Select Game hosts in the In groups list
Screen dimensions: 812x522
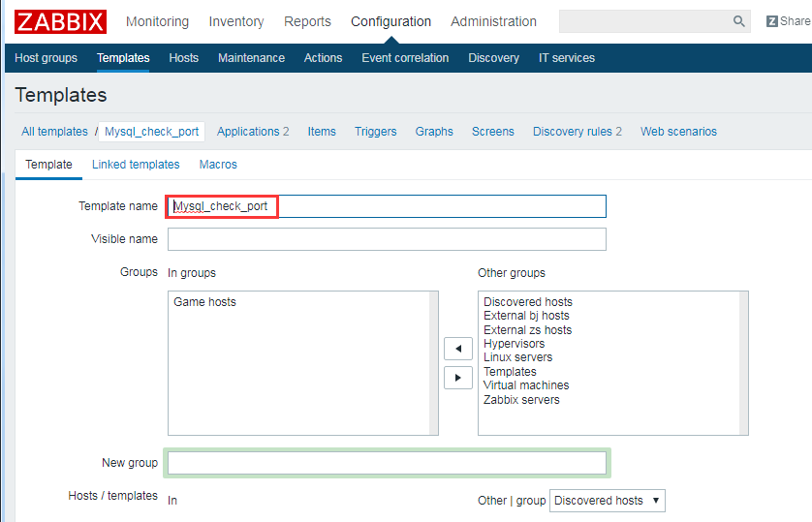[x=204, y=302]
